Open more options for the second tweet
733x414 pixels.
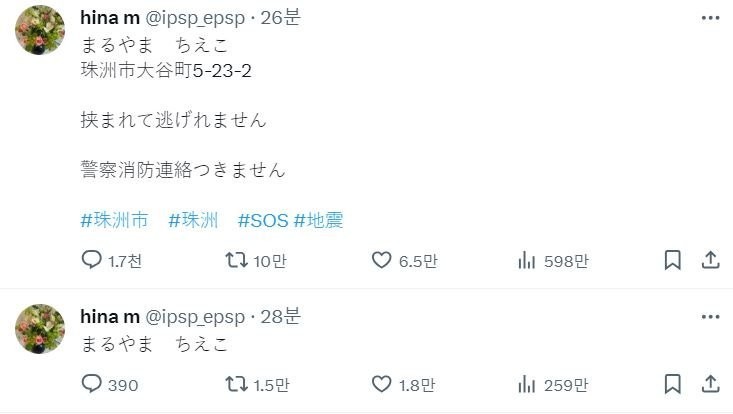[x=710, y=316]
